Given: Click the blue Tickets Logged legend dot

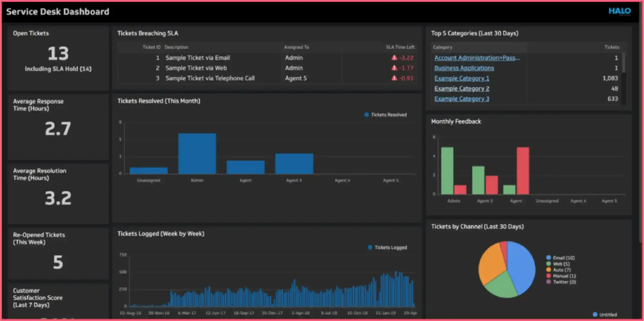Looking at the screenshot, I should [370, 247].
